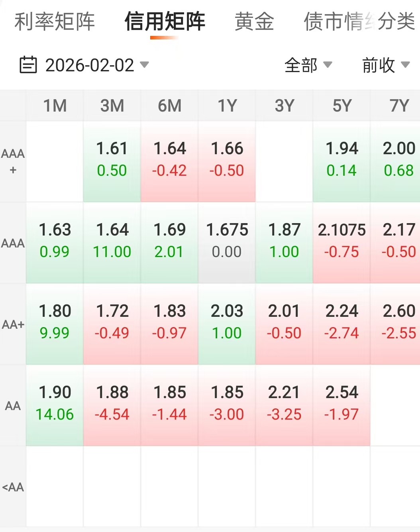This screenshot has width=420, height=532.
Task: Open the AAA 1Y cell showing 1.675
Action: [227, 243]
